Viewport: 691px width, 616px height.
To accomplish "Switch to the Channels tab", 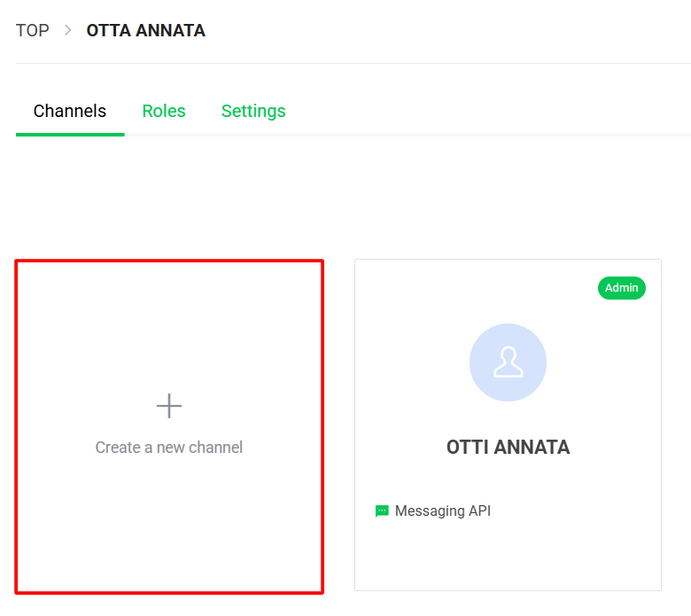I will click(70, 111).
